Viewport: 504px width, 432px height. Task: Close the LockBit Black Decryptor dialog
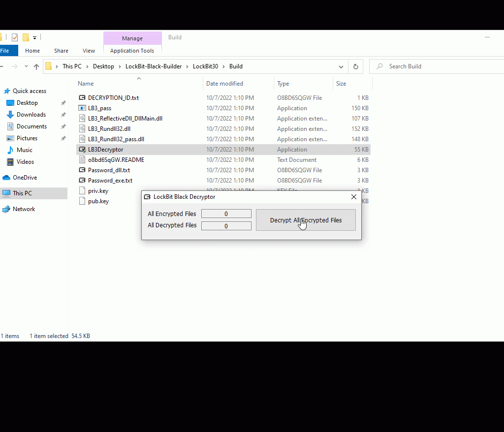click(x=353, y=197)
